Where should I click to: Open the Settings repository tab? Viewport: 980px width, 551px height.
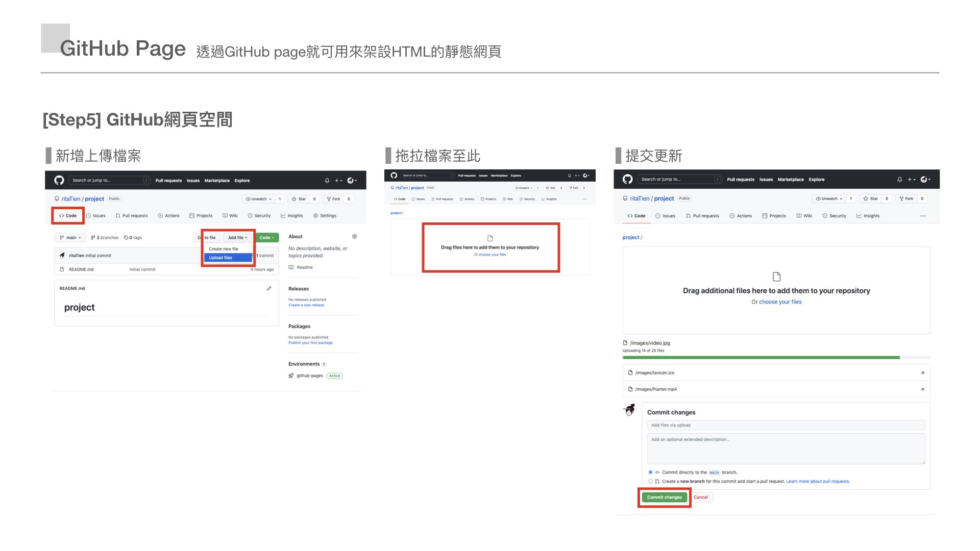click(325, 216)
